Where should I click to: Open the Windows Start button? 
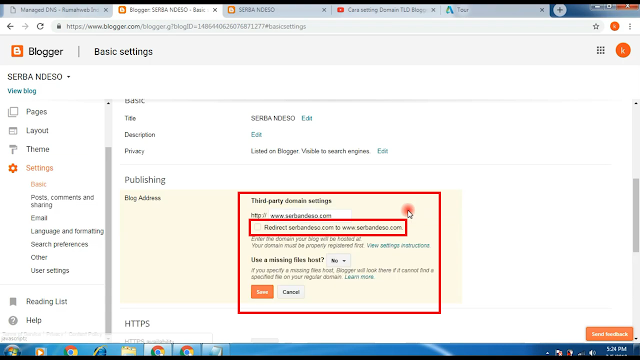tap(12, 351)
